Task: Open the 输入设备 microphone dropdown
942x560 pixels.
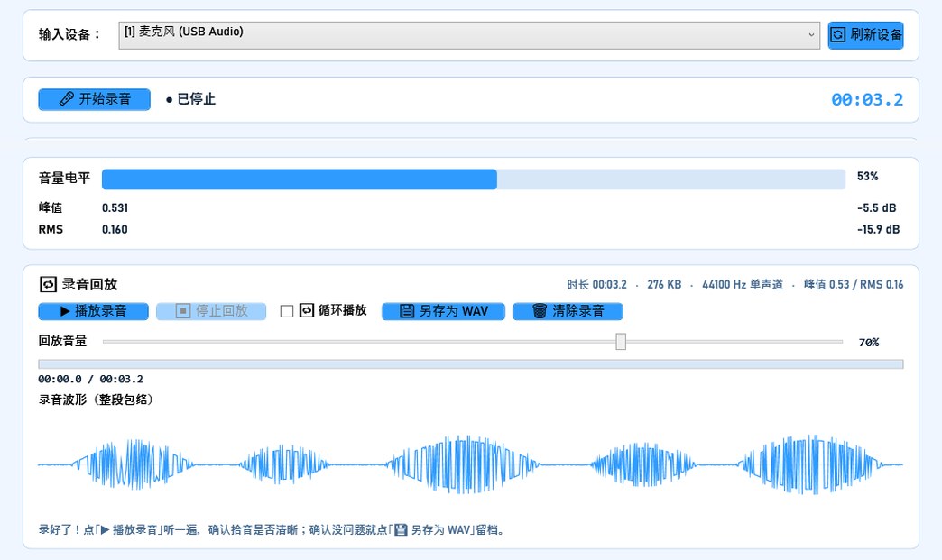Action: coord(468,35)
